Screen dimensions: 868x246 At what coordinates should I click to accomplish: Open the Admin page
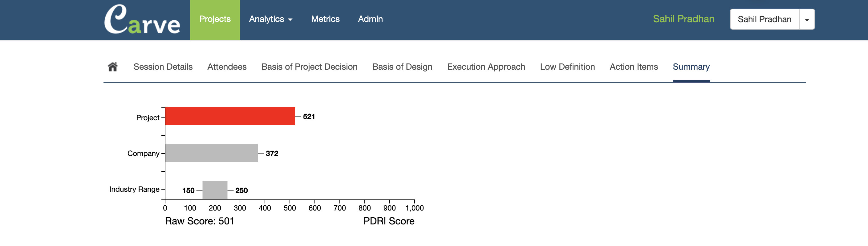click(x=370, y=19)
